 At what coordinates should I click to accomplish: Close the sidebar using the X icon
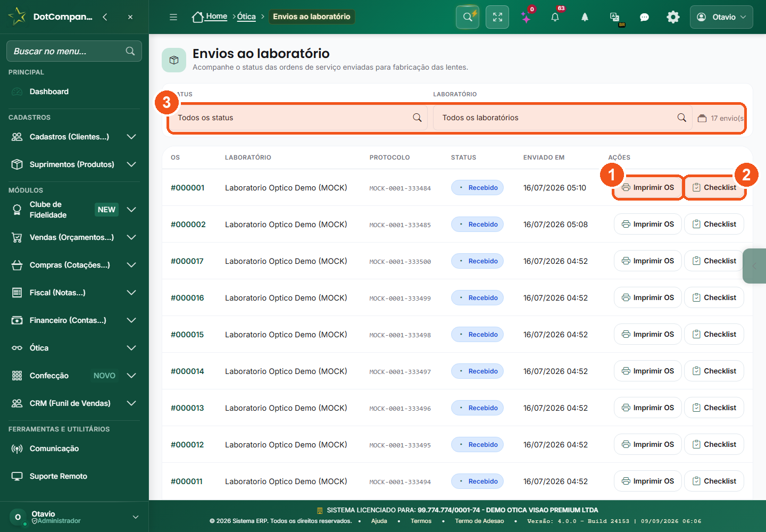(x=130, y=17)
